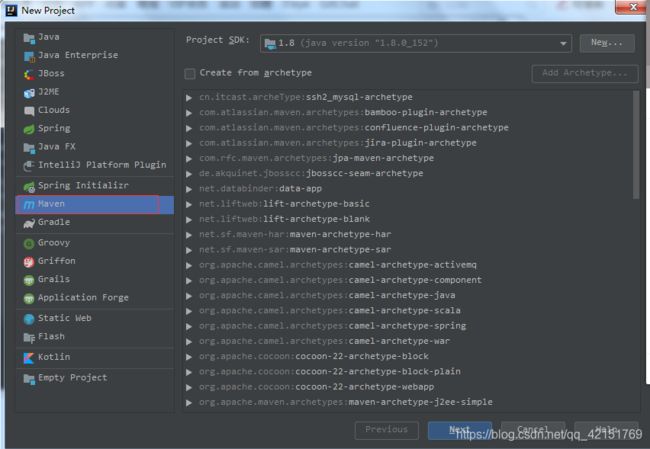Choose the Kotlin icon
The width and height of the screenshot is (650, 449).
tap(29, 357)
